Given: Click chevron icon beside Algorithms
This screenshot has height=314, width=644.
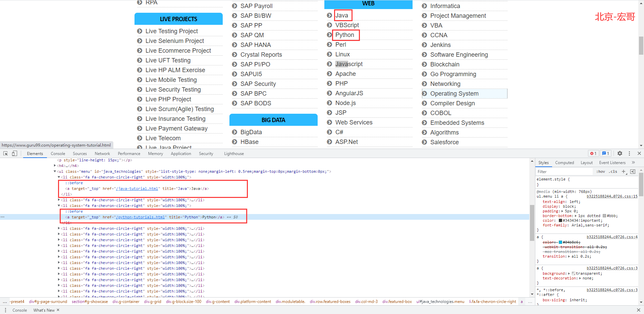Looking at the screenshot, I should 424,133.
